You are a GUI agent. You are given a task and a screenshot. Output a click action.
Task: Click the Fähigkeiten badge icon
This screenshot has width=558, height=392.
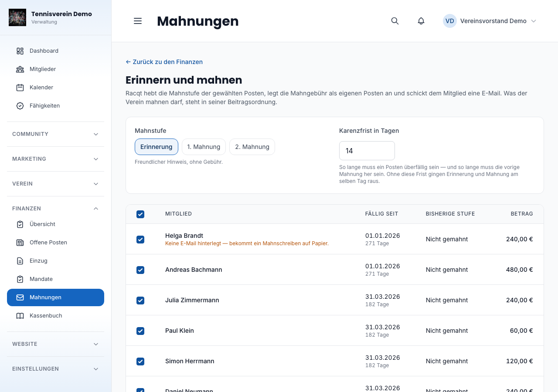[x=20, y=106]
